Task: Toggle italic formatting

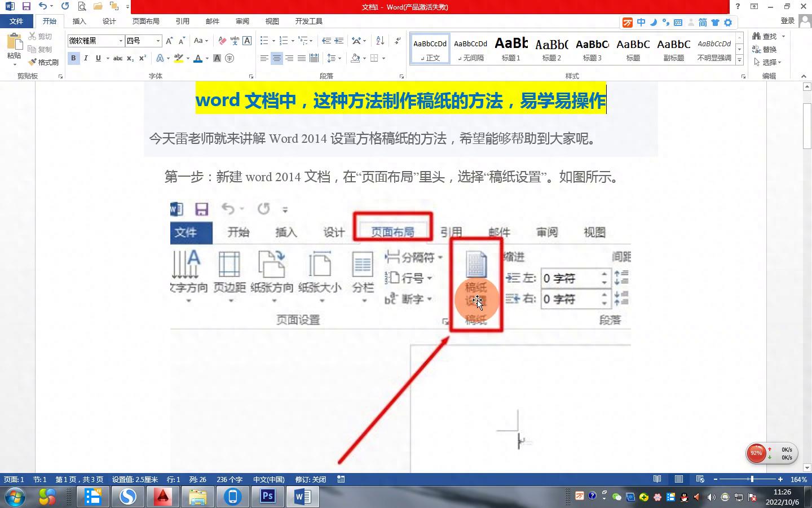Action: coord(86,58)
